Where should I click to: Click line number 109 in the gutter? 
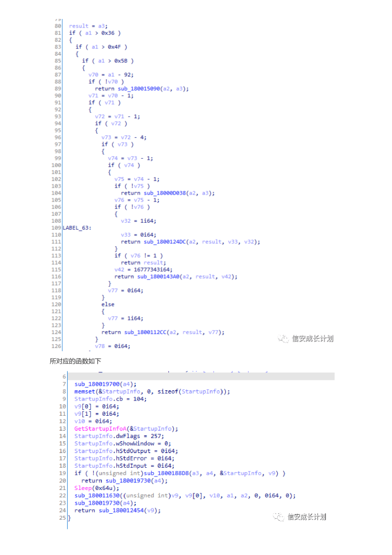[x=56, y=228]
